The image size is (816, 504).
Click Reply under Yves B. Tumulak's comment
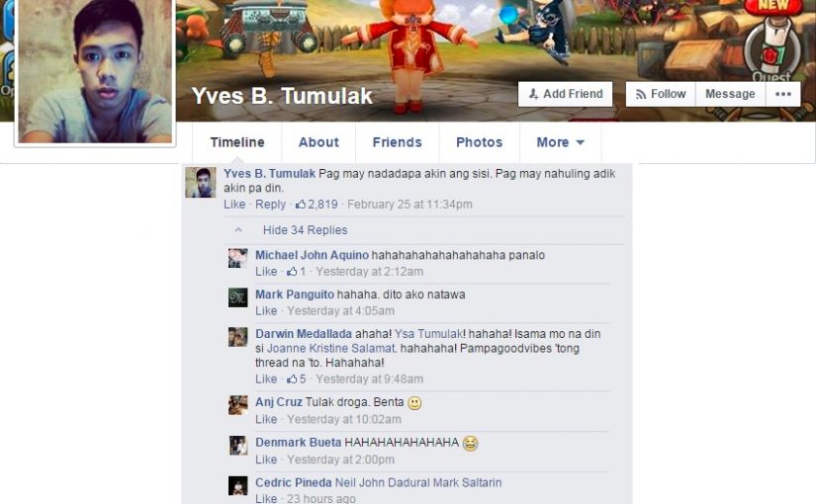point(270,205)
